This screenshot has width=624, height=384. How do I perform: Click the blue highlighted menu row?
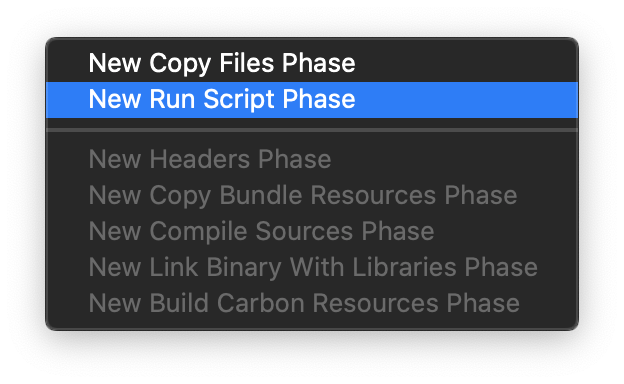coord(312,100)
